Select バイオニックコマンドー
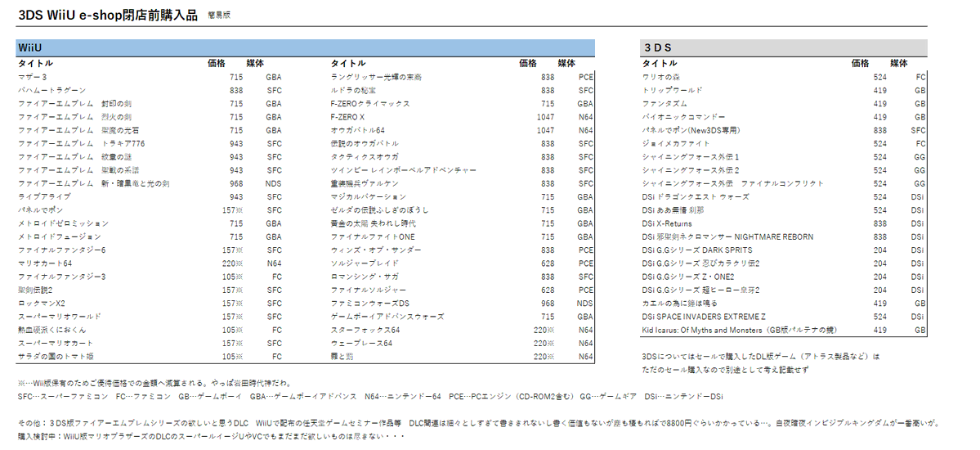 (684, 117)
